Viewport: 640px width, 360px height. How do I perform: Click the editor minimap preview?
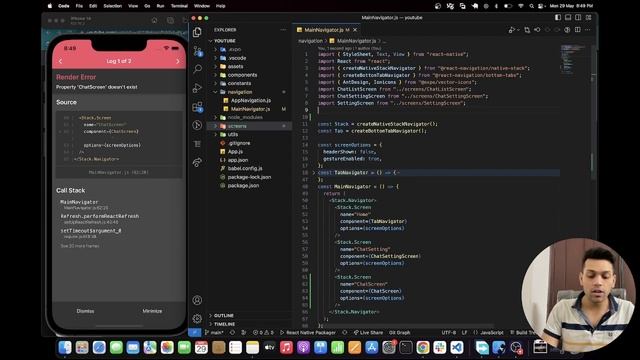pyautogui.click(x=573, y=59)
